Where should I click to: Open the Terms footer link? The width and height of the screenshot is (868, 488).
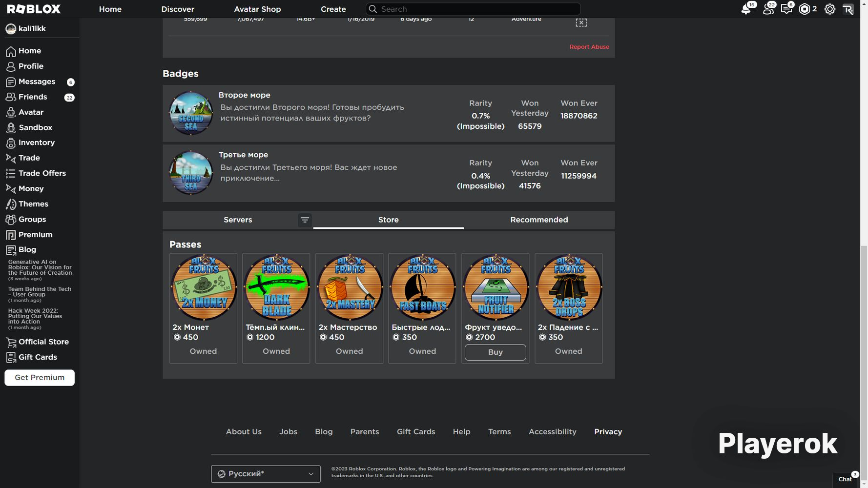(x=499, y=431)
